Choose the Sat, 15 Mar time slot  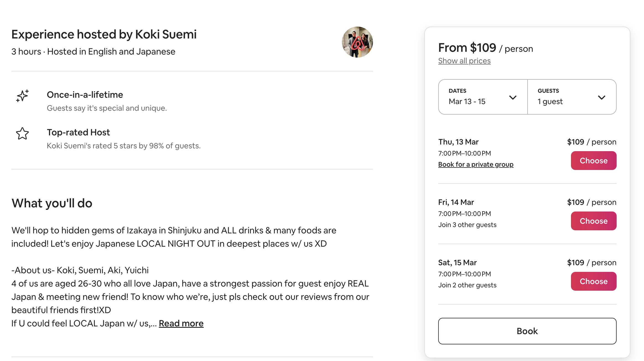(593, 281)
